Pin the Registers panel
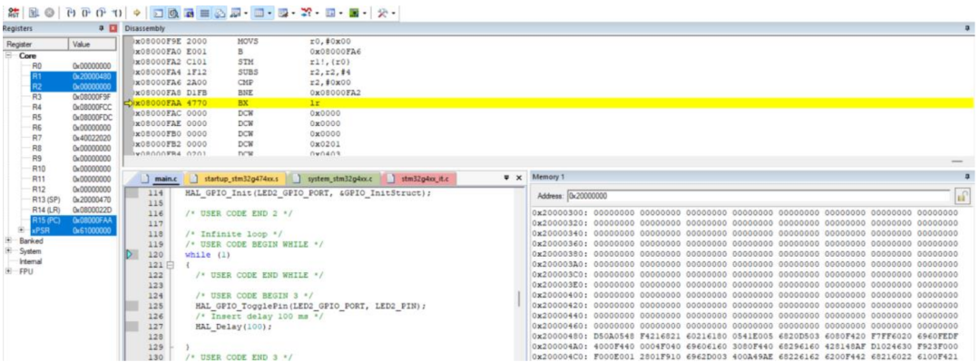This screenshot has height=362, width=980. coord(102,29)
